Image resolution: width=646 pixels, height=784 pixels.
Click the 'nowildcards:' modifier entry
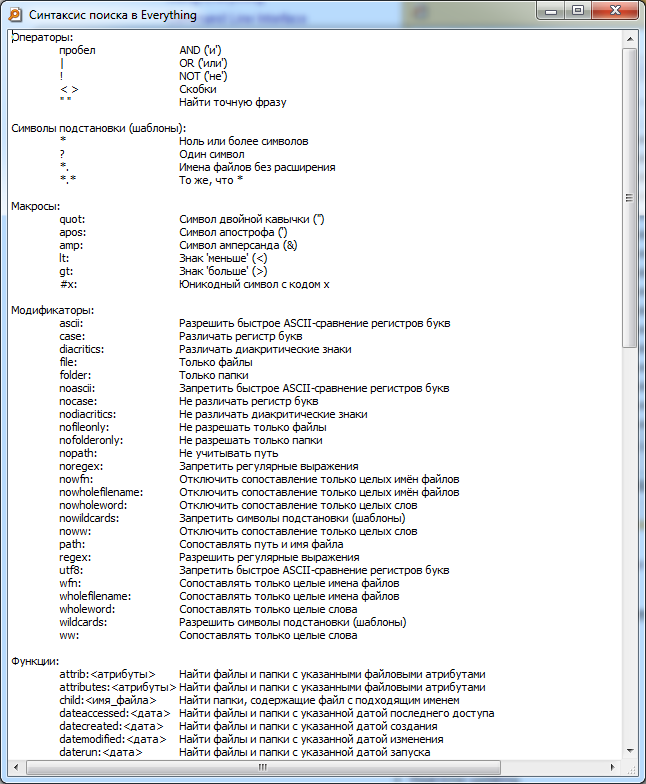pyautogui.click(x=89, y=518)
